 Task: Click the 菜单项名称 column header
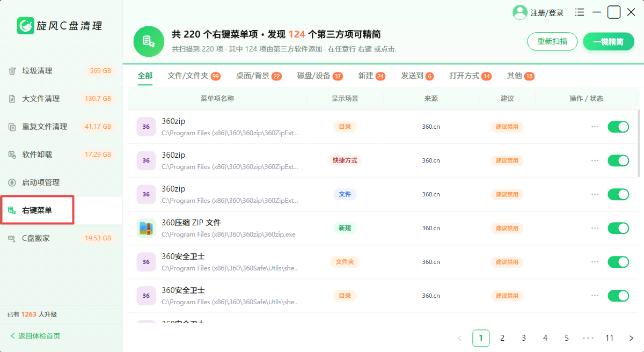[x=217, y=98]
